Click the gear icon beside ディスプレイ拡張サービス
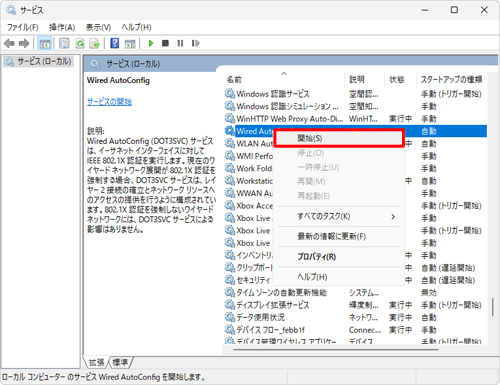 [x=230, y=305]
